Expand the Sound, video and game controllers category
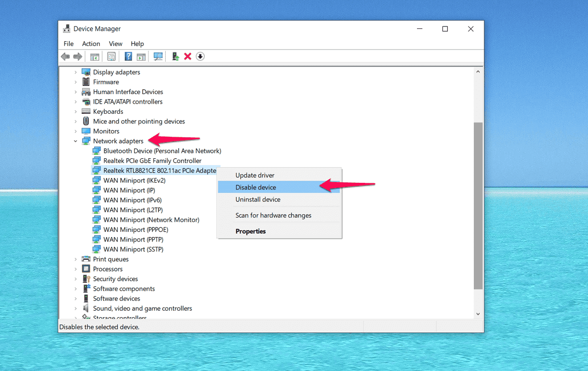 coord(75,308)
